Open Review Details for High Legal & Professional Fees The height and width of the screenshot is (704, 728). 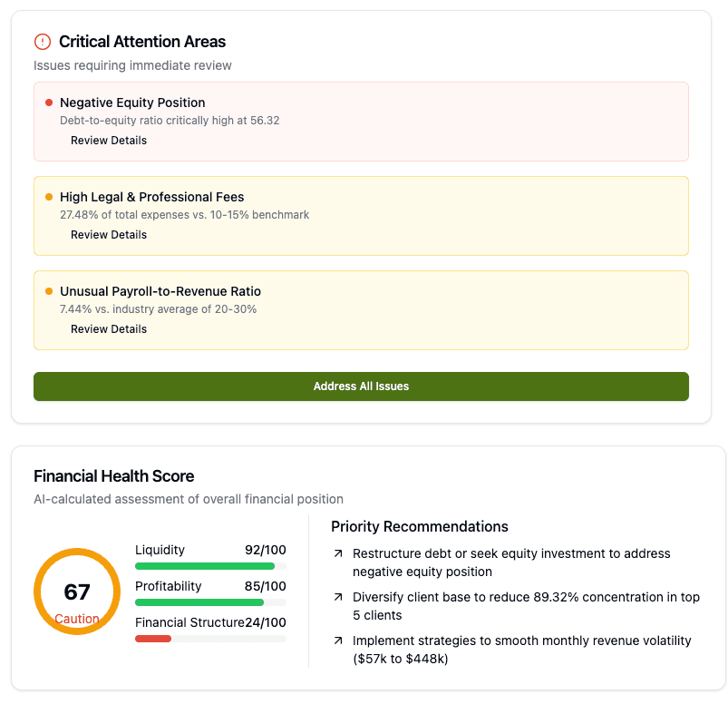(108, 234)
